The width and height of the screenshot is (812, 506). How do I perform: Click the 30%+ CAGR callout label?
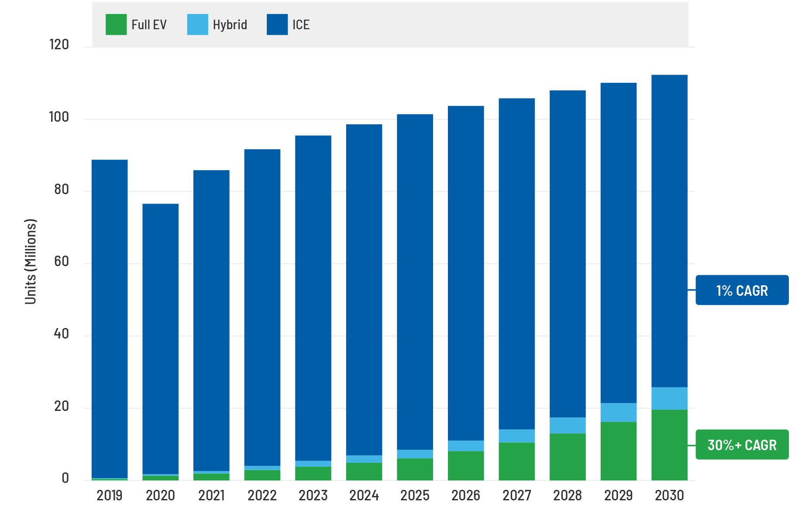coord(742,445)
